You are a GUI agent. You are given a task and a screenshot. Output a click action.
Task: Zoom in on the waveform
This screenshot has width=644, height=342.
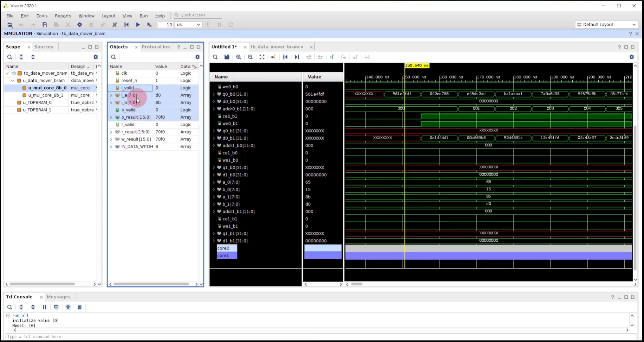238,57
